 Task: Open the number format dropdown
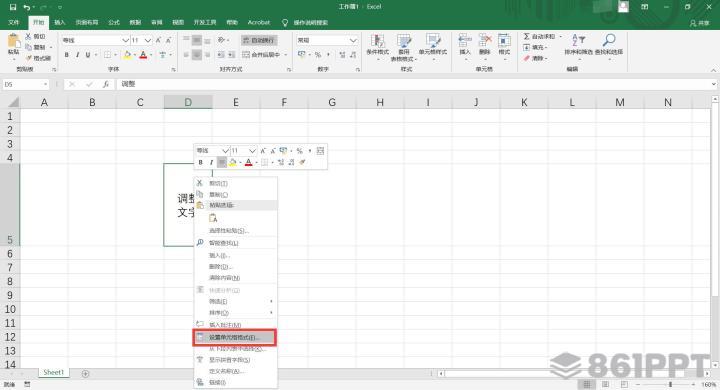pos(353,40)
